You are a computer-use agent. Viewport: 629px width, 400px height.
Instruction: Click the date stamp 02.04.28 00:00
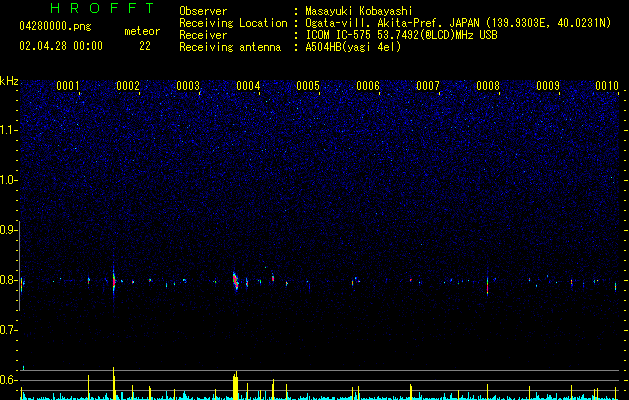click(61, 46)
